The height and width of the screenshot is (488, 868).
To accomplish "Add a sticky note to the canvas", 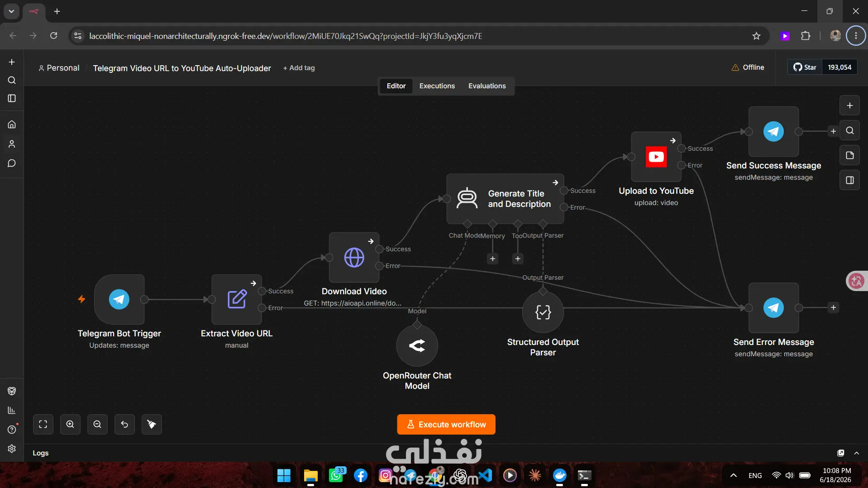I will pyautogui.click(x=849, y=155).
